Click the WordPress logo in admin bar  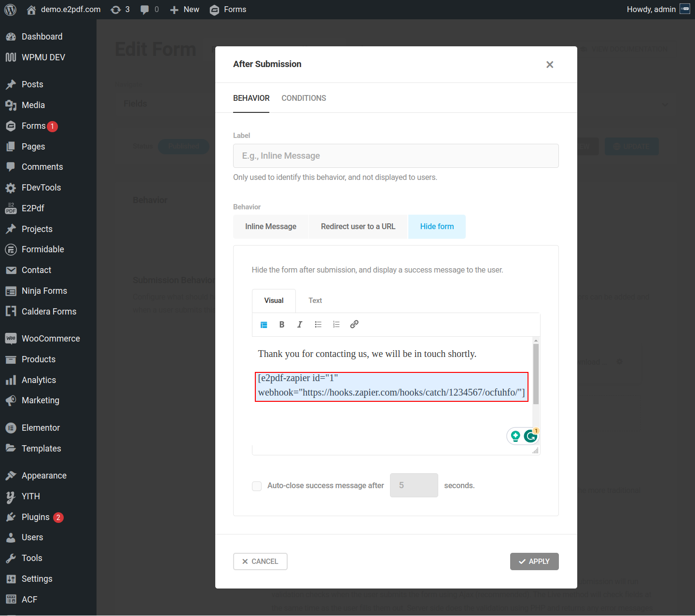click(x=10, y=10)
